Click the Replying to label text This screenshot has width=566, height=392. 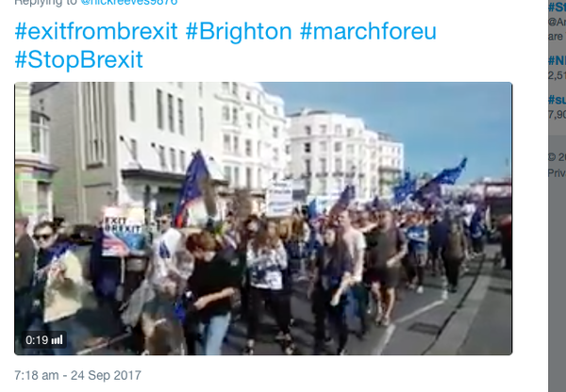click(46, 3)
